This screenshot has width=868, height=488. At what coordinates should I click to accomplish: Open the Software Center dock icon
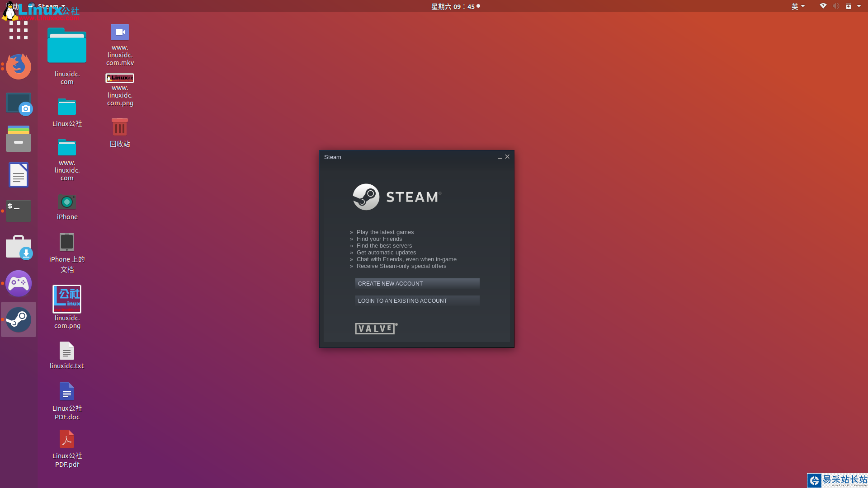(x=19, y=247)
